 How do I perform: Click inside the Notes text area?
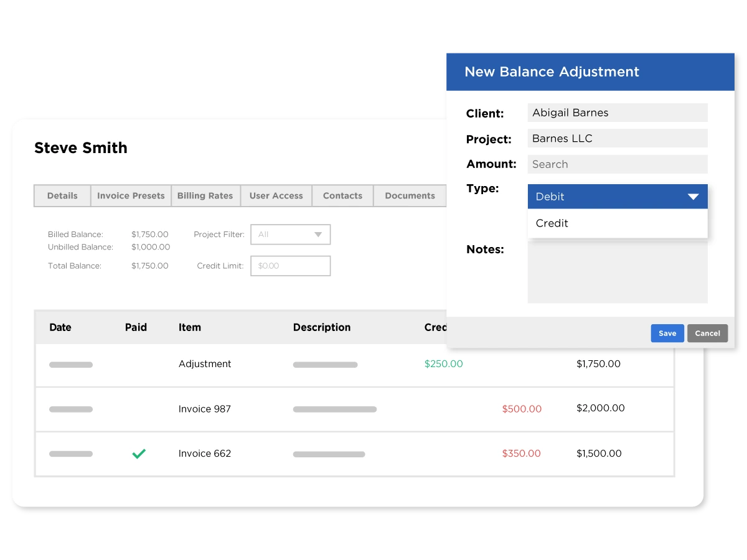click(618, 272)
